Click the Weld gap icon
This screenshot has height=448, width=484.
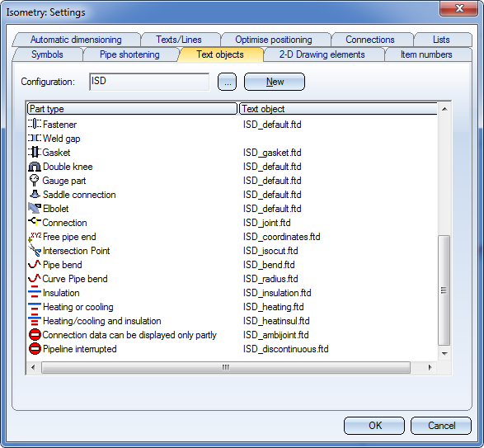click(35, 138)
